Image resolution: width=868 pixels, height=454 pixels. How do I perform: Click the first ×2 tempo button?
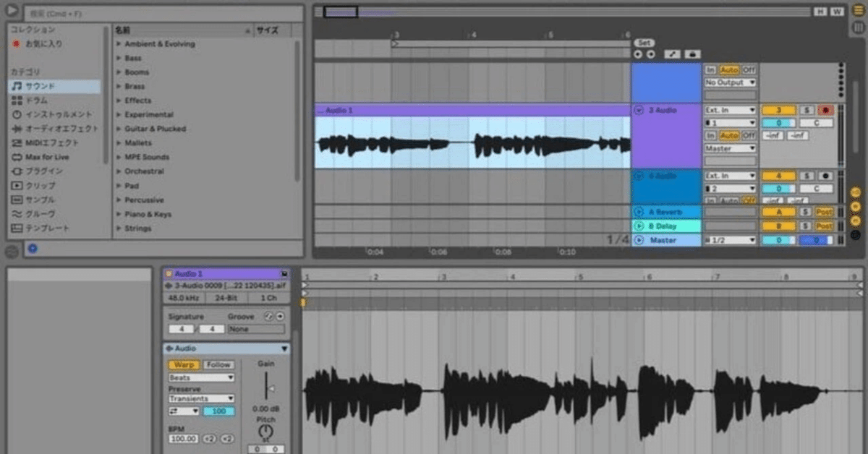click(x=209, y=439)
